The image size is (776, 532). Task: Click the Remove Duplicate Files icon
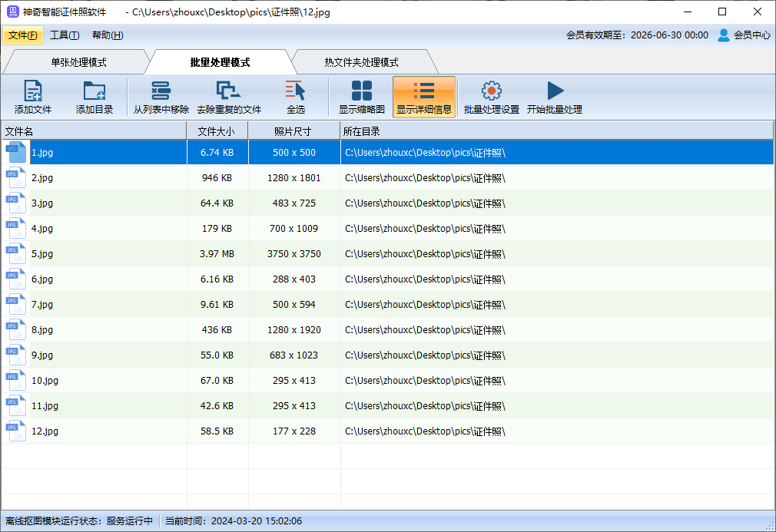pos(228,91)
